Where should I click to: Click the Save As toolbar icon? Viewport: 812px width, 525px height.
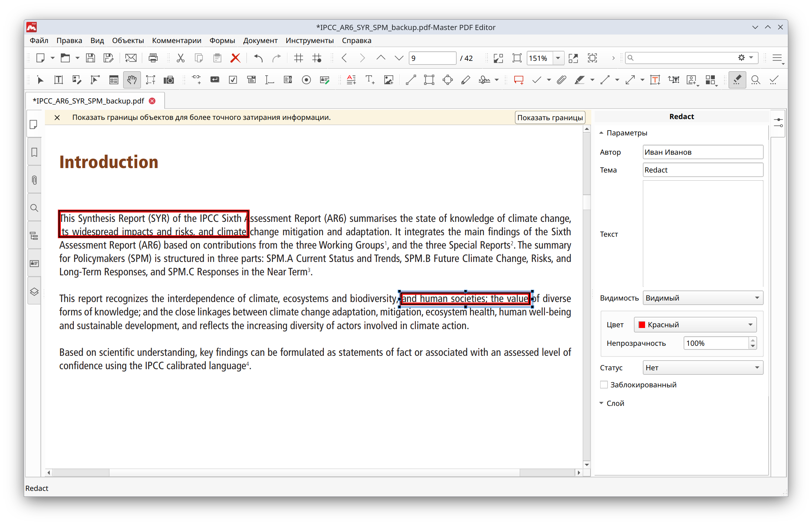[108, 58]
